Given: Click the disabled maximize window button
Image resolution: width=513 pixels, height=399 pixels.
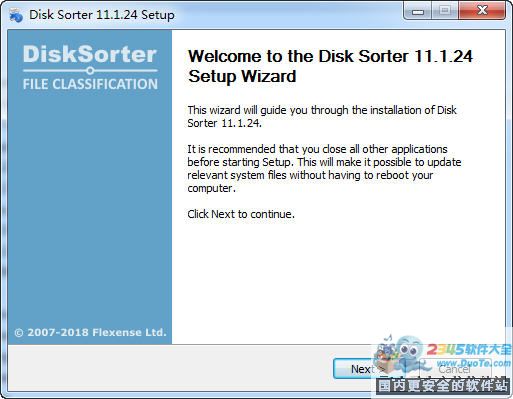Looking at the screenshot, I should (445, 11).
